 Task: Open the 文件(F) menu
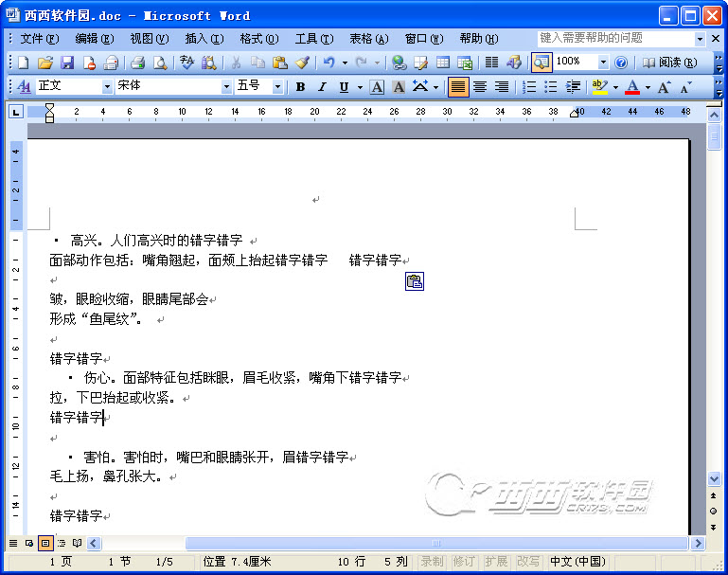(x=40, y=39)
